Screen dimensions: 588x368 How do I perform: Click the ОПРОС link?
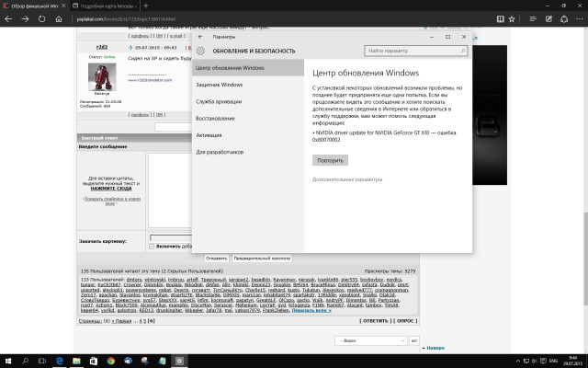[405, 321]
